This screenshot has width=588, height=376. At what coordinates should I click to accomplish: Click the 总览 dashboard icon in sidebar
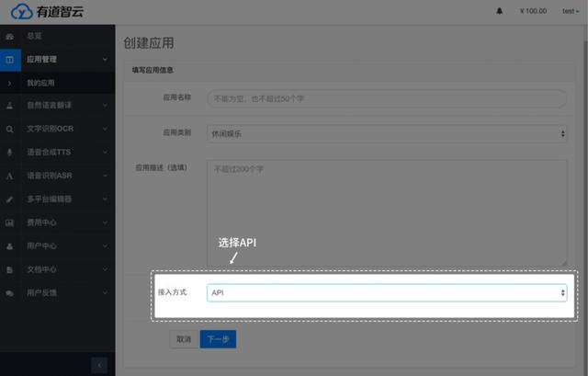click(x=9, y=36)
